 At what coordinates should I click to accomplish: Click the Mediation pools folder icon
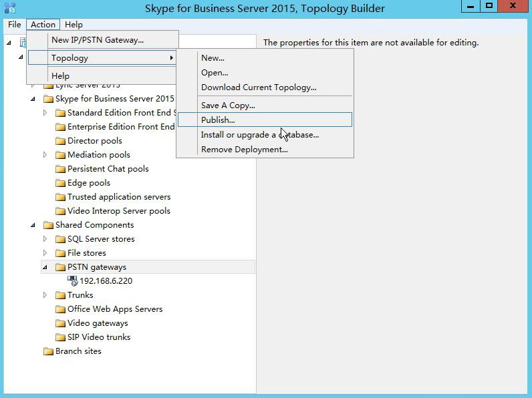pos(60,155)
